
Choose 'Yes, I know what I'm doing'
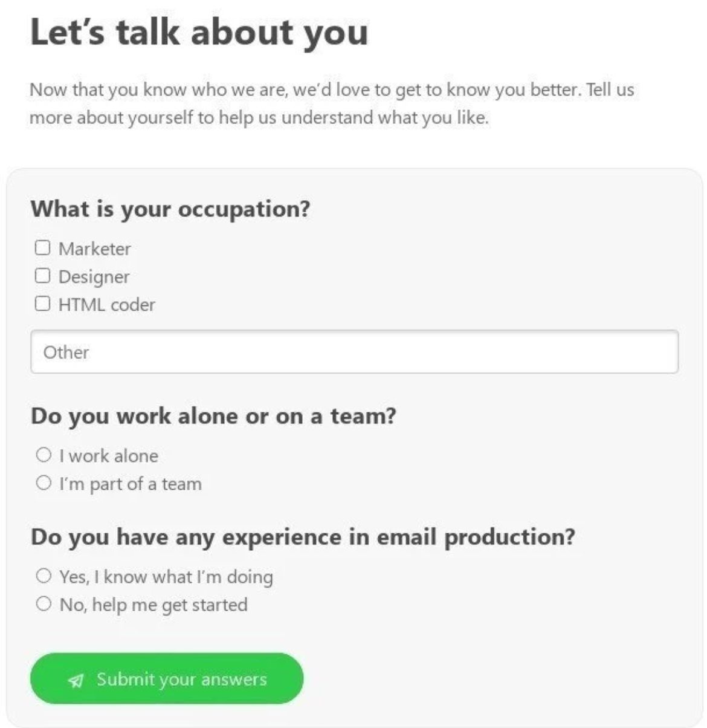click(x=43, y=576)
